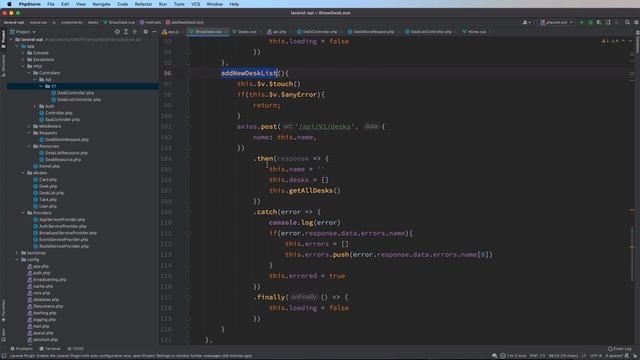Click Expand All icon in Project panel
This screenshot has width=640, height=360.
[x=126, y=31]
